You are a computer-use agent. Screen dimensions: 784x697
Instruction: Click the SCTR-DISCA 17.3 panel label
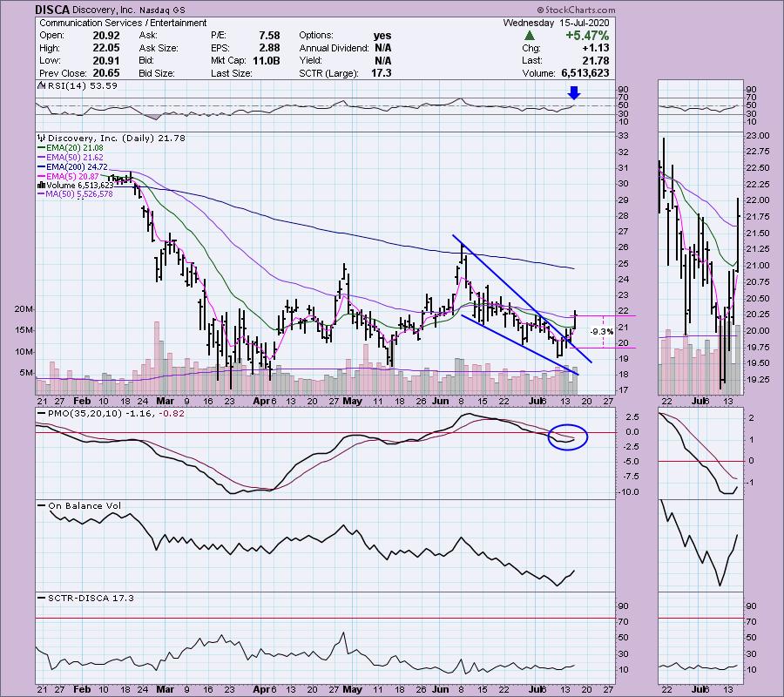(x=91, y=598)
